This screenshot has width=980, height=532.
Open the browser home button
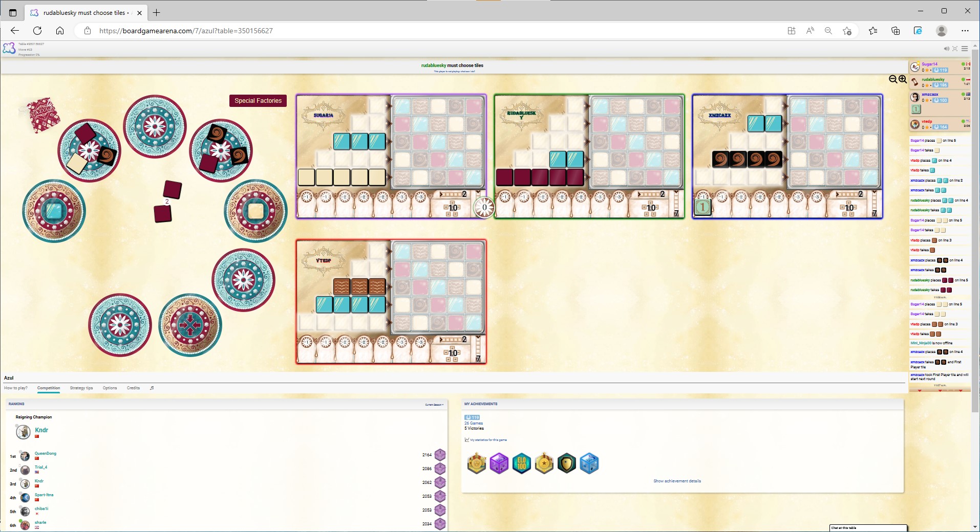point(60,31)
